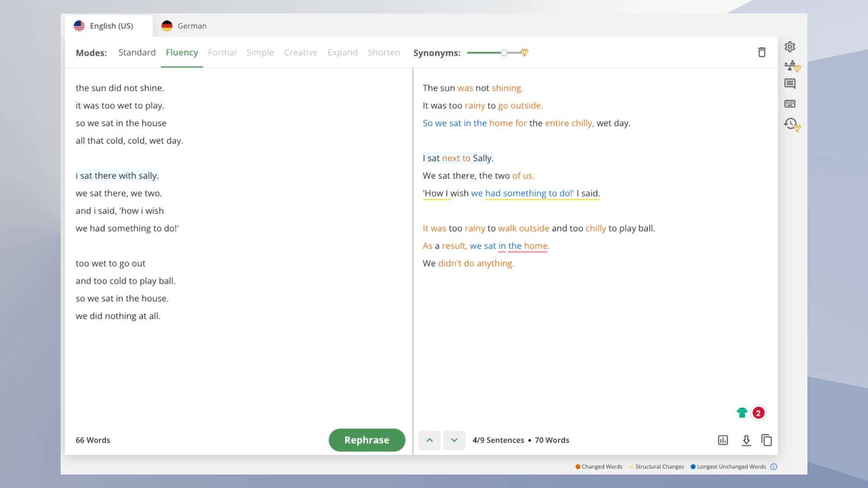Open the settings gear icon
The image size is (868, 488).
[x=790, y=47]
